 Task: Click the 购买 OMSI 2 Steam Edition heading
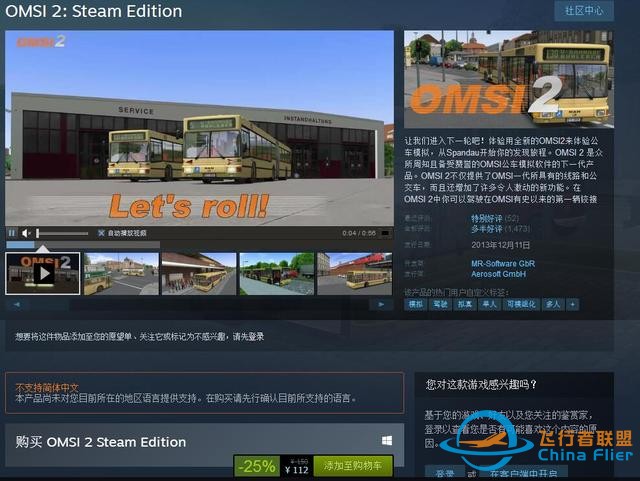click(x=101, y=442)
